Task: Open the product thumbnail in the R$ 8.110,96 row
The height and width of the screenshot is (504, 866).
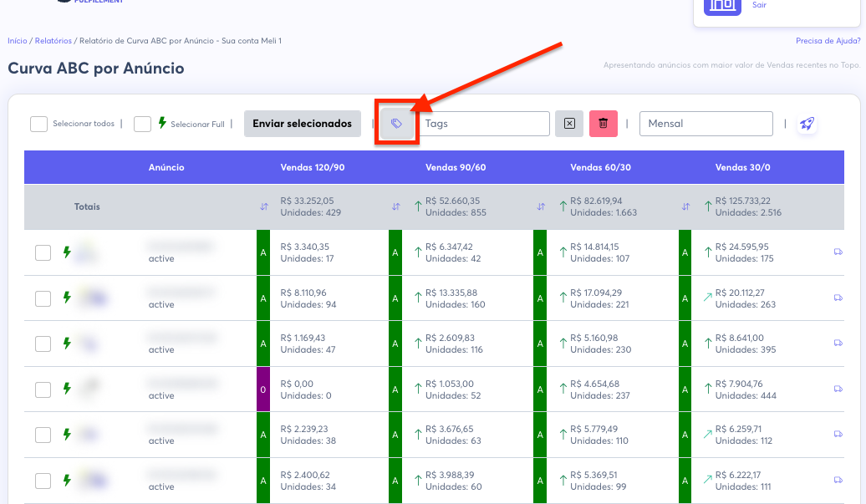Action: [94, 298]
